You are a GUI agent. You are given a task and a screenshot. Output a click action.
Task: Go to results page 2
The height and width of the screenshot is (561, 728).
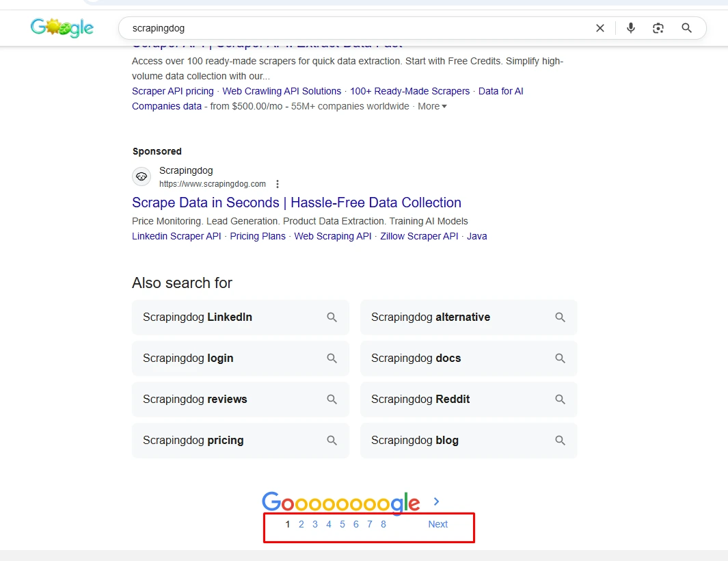pos(301,524)
